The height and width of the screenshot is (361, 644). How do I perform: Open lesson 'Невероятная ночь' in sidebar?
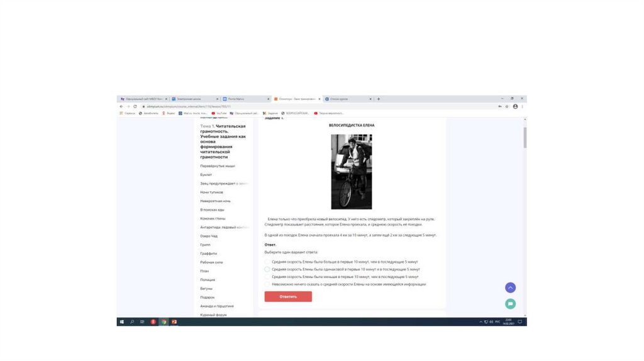(215, 201)
